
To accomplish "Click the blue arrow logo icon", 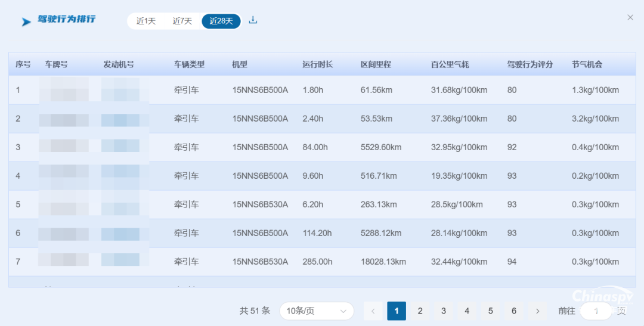I will point(26,22).
